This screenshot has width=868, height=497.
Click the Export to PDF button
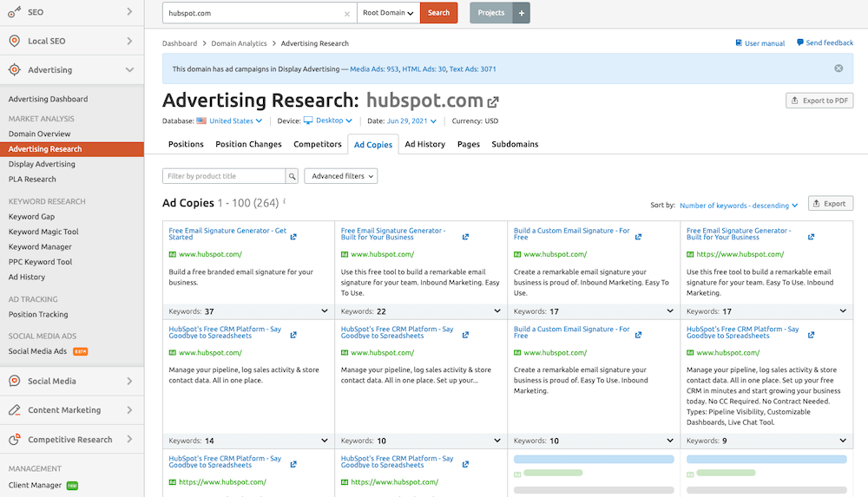[x=819, y=100]
